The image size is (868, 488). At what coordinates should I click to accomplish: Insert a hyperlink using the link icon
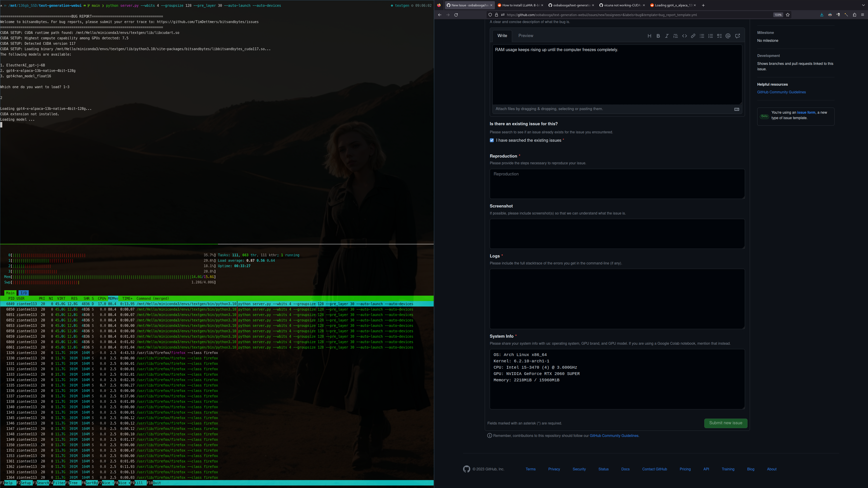click(693, 36)
